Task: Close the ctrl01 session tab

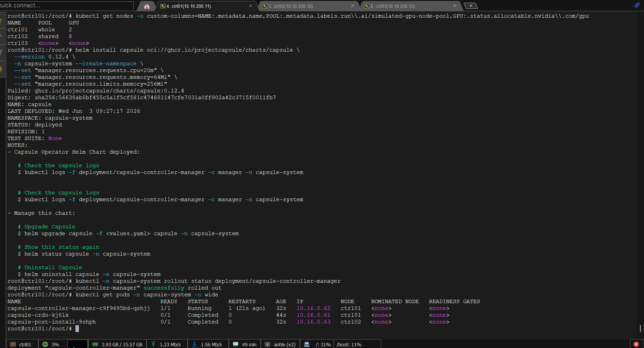Action: [x=251, y=6]
